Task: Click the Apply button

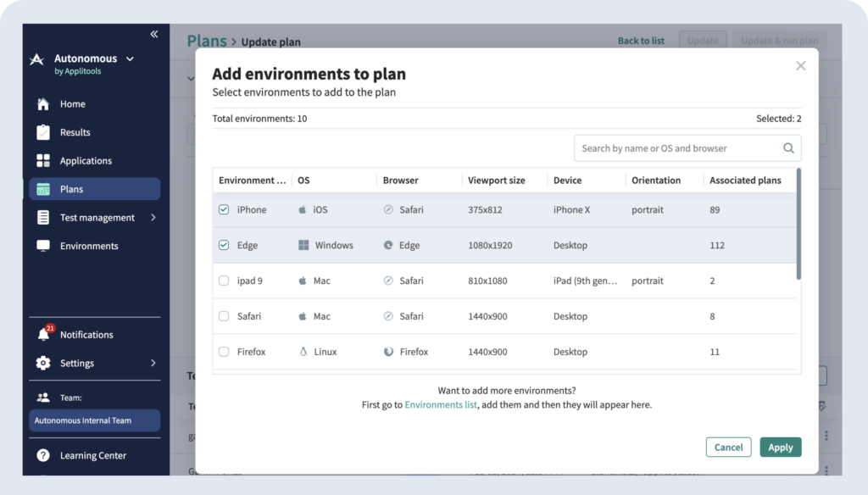Action: point(780,448)
